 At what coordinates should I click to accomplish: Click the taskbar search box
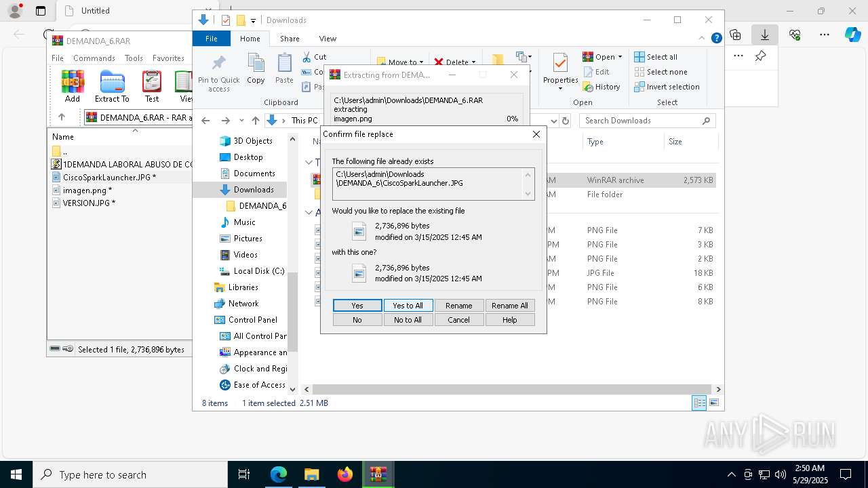click(x=130, y=474)
